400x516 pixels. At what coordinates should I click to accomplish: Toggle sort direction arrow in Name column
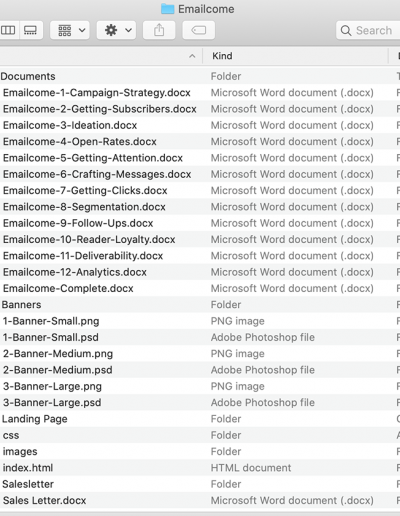tap(192, 56)
